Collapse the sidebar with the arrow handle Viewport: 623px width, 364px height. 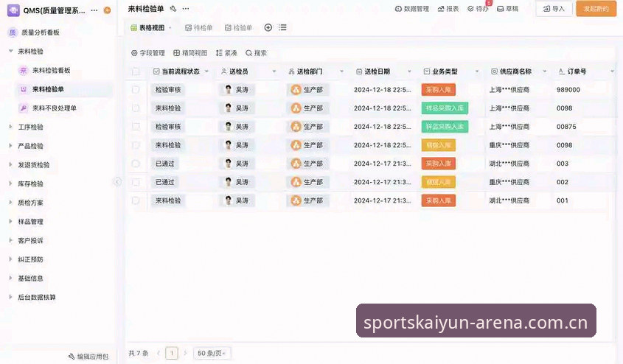[118, 182]
